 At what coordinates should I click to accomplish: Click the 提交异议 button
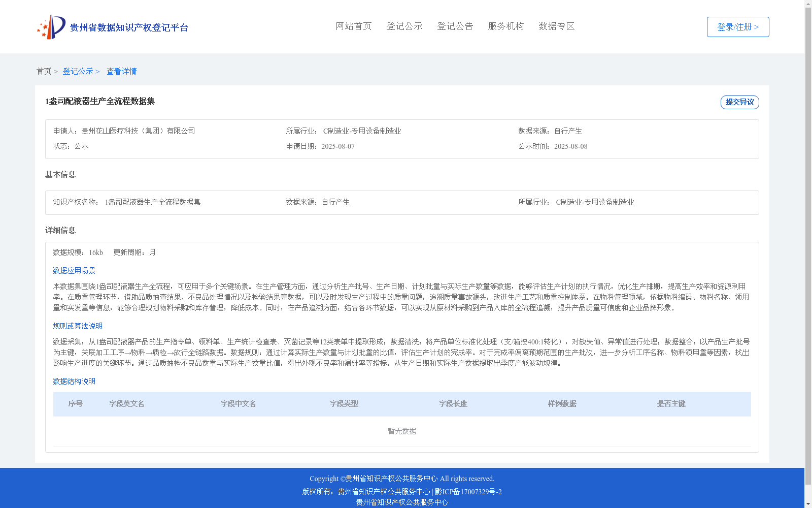tap(740, 102)
